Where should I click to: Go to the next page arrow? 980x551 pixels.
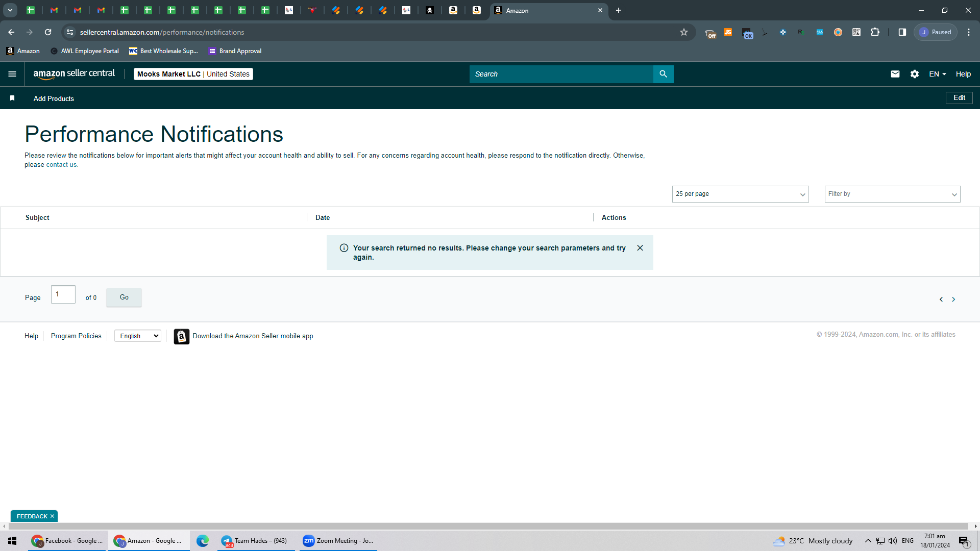coord(953,299)
